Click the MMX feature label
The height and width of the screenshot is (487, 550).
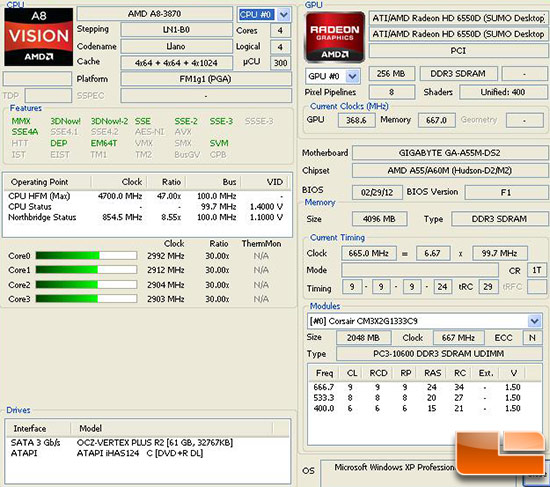point(21,121)
